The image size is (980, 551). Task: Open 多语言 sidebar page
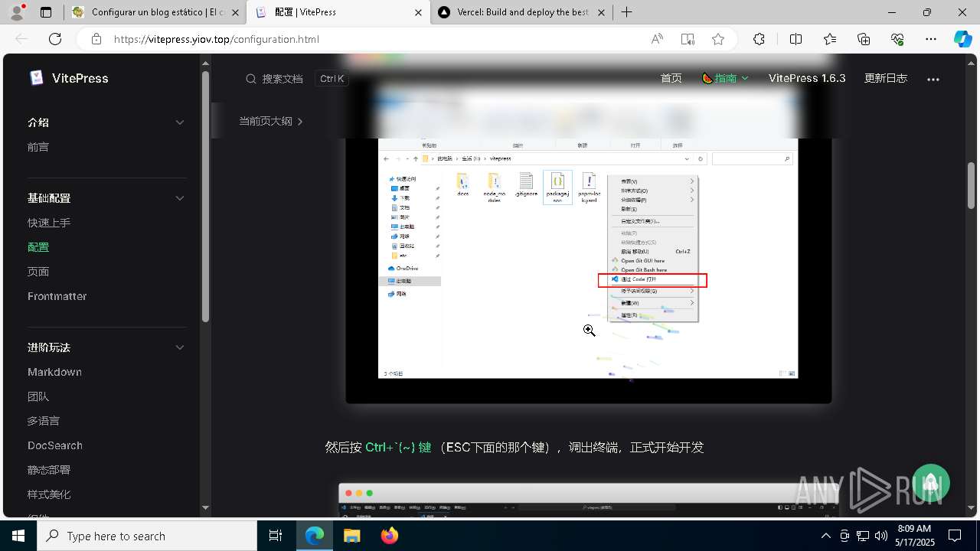(44, 421)
